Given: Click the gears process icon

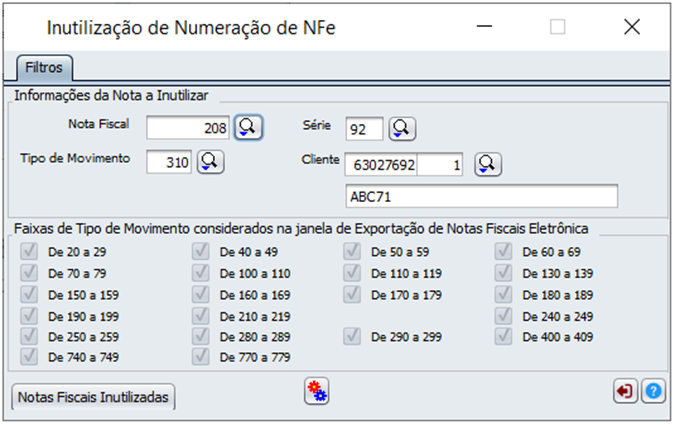Looking at the screenshot, I should tap(317, 392).
